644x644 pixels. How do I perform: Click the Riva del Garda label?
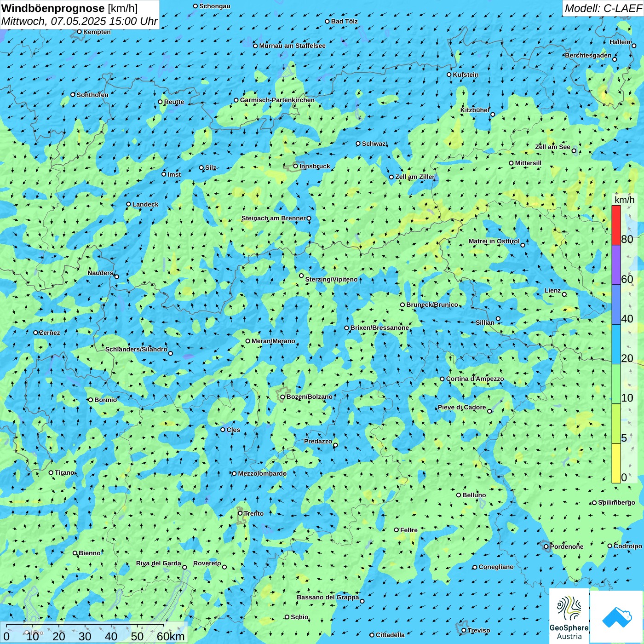click(x=159, y=563)
